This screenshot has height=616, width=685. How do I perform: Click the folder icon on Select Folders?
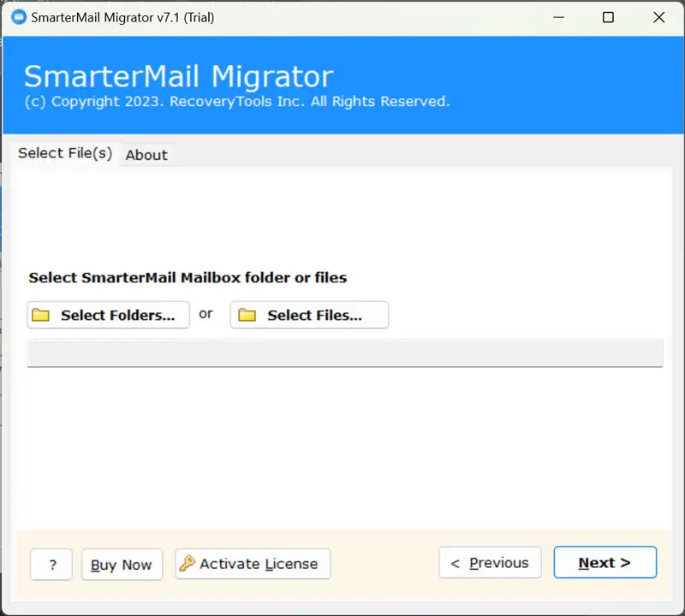[40, 315]
